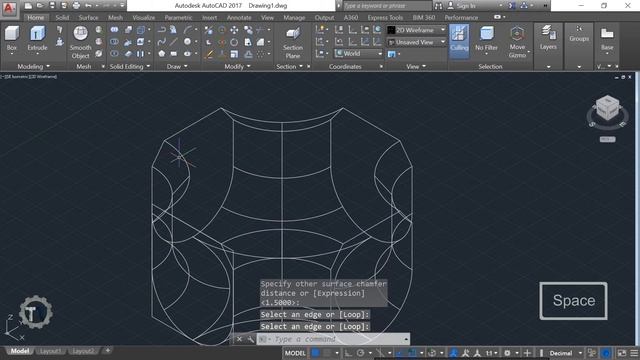The image size is (640, 360).
Task: Select the Circle tool in Modify panel
Action: click(x=234, y=42)
